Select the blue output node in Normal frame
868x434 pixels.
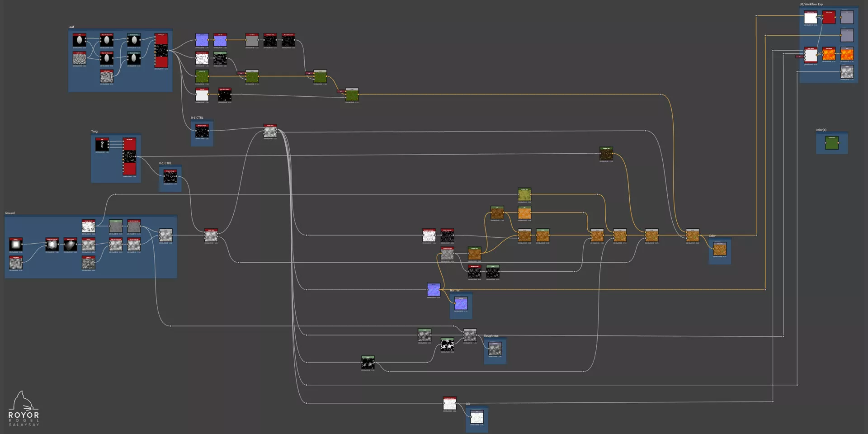click(461, 304)
